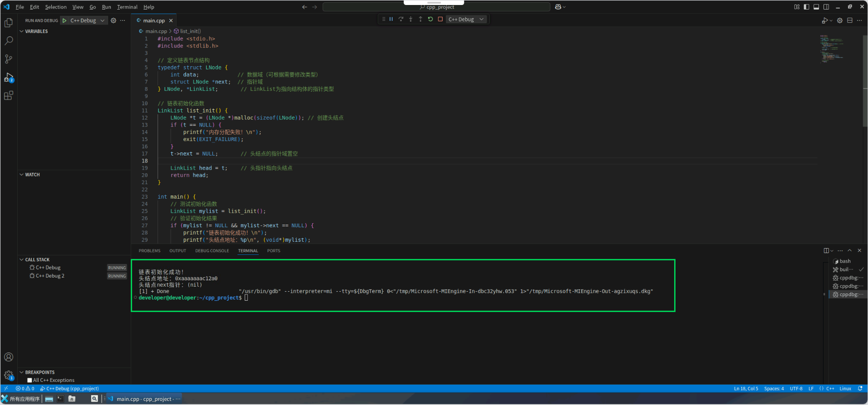This screenshot has height=405, width=868.
Task: Split the editor layout
Action: [850, 20]
